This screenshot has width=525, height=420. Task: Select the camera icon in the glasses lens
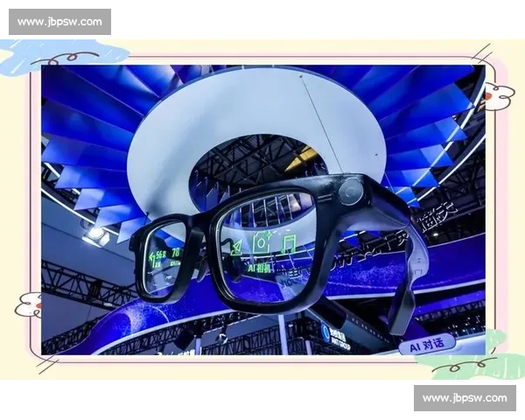coord(261,241)
